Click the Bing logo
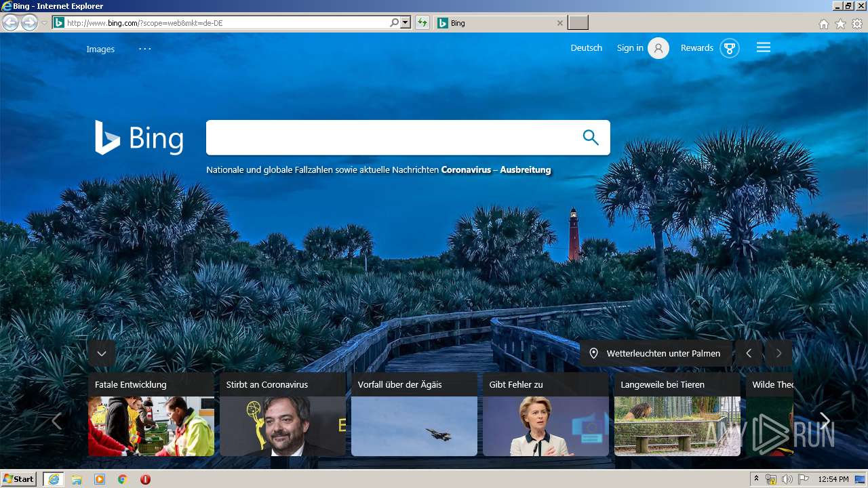The width and height of the screenshot is (868, 488). pos(139,138)
